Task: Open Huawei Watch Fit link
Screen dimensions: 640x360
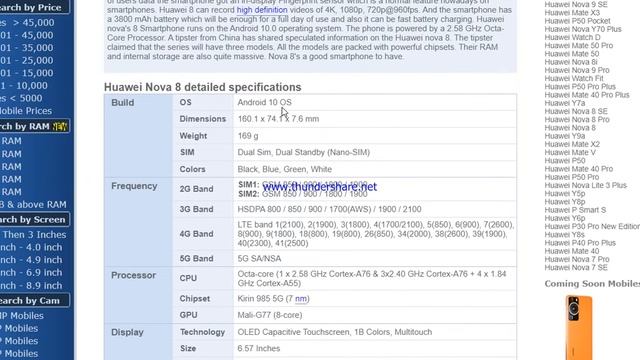Action: coord(574,78)
